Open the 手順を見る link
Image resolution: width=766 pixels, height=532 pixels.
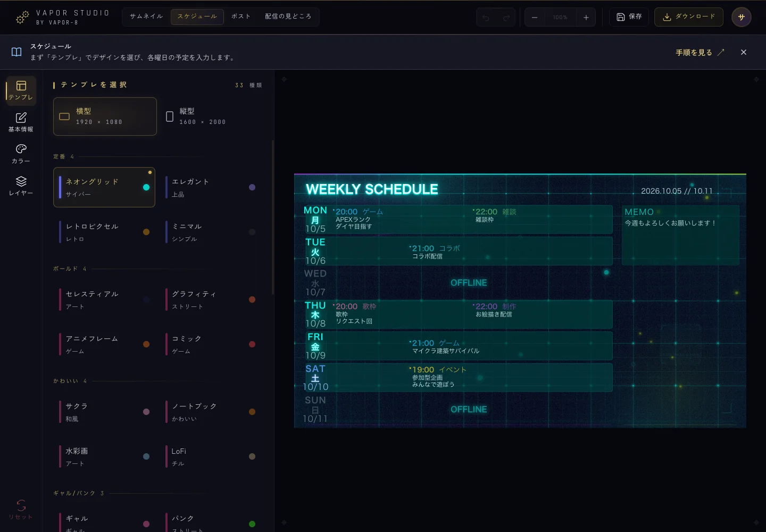700,52
